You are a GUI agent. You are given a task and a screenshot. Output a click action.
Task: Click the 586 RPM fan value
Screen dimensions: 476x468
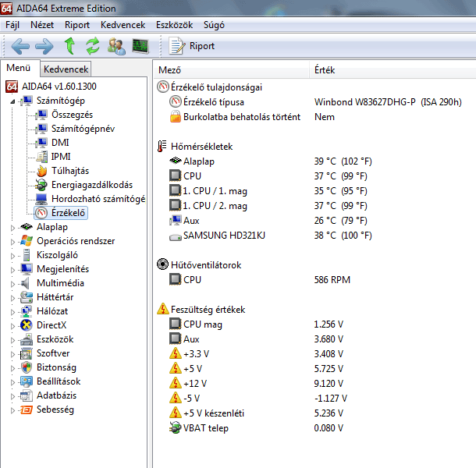click(x=332, y=279)
